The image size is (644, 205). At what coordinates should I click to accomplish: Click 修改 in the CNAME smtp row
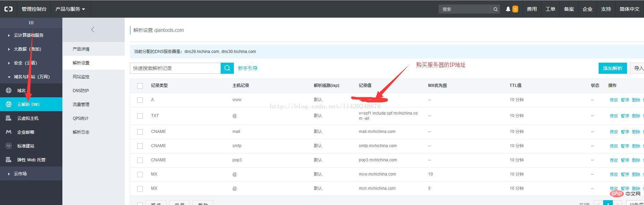click(614, 146)
